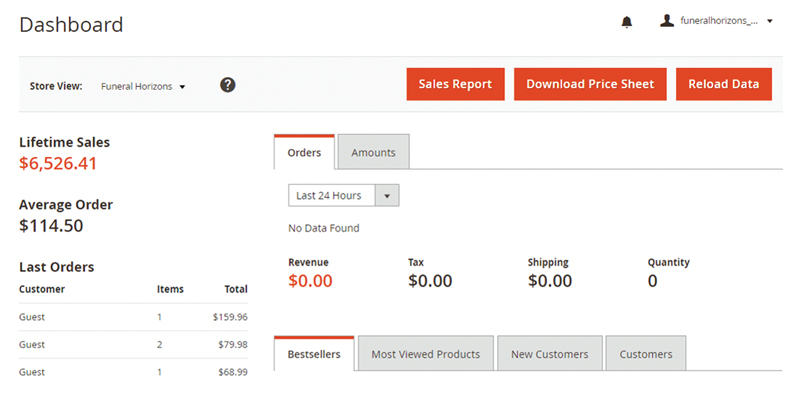Click the user account avatar icon
This screenshot has height=394, width=800.
[x=667, y=21]
